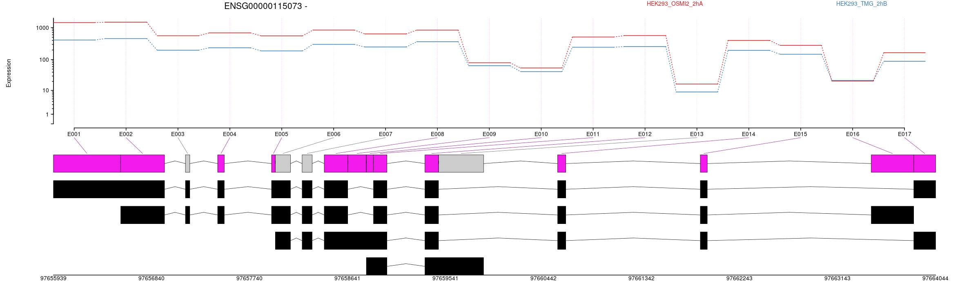Click the E017 exon label
The height and width of the screenshot is (286, 980).
[904, 134]
